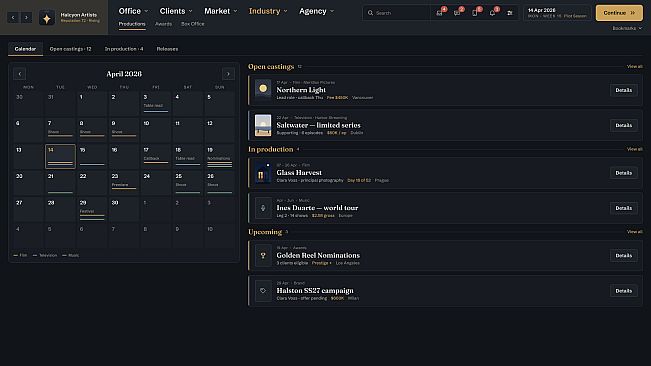Switch to the Box Office sub-tab
The height and width of the screenshot is (366, 651).
coord(193,24)
